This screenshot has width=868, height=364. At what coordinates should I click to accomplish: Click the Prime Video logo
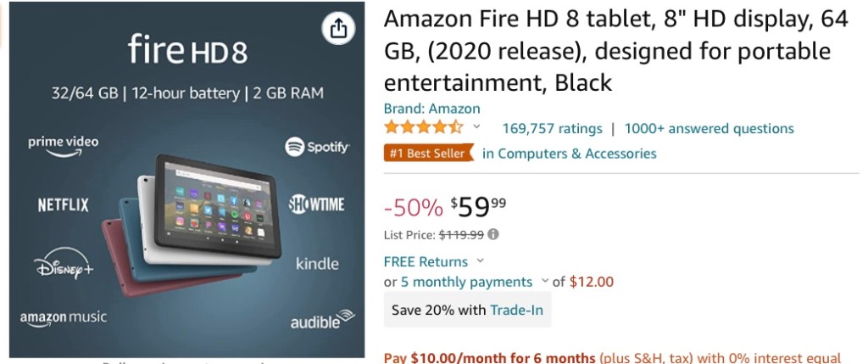[x=63, y=144]
